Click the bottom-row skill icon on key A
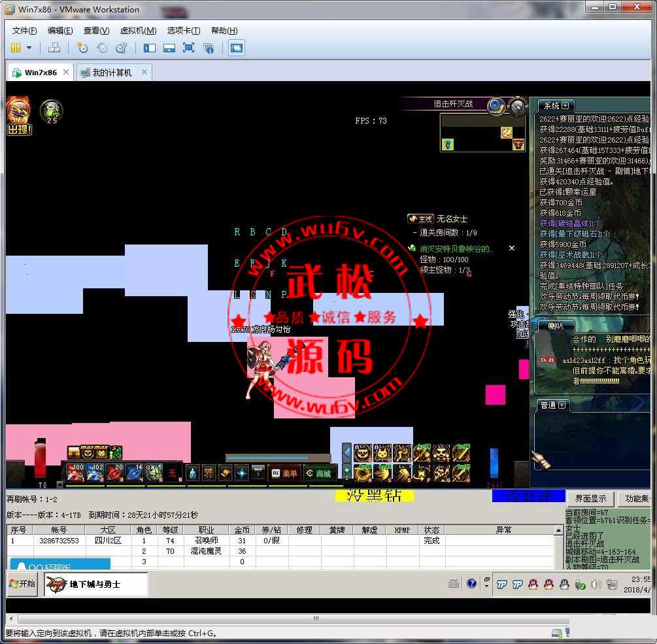Viewport: 657px width, 644px height. [362, 473]
